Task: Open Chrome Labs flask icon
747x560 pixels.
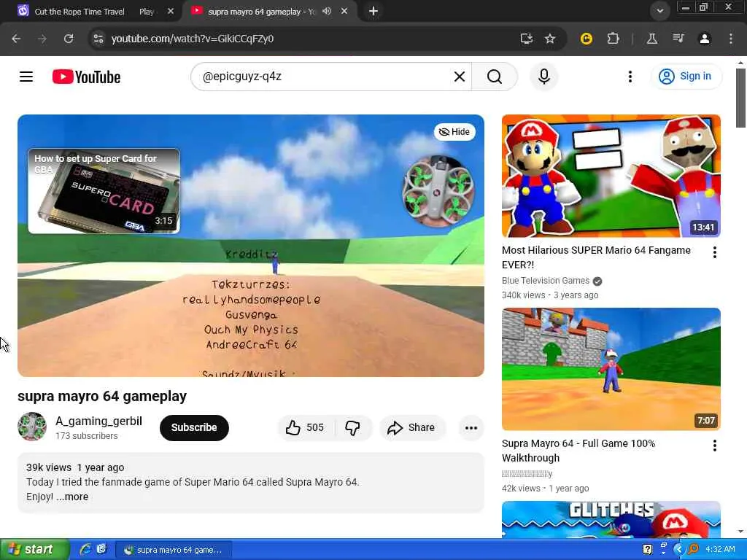Action: 651,39
